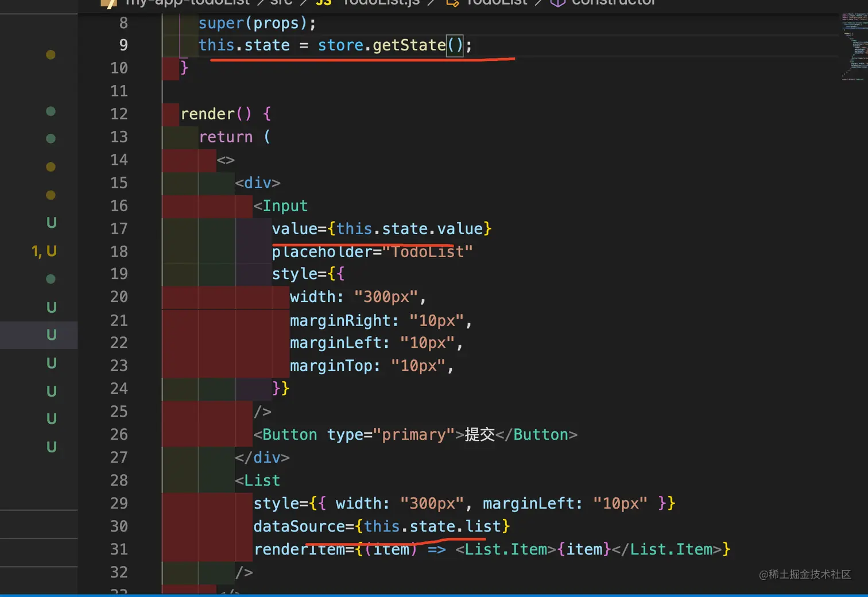Viewport: 868px width, 597px height.
Task: Click line number 16 in the gutter
Action: [x=119, y=206]
